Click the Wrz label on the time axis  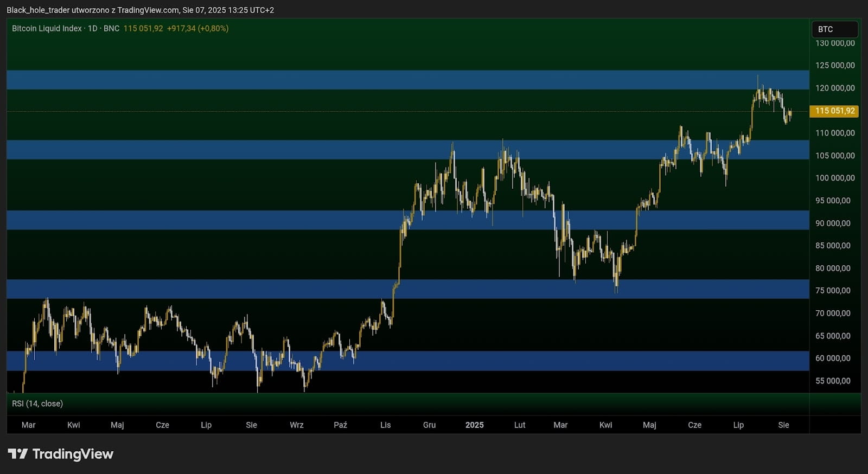coord(297,425)
